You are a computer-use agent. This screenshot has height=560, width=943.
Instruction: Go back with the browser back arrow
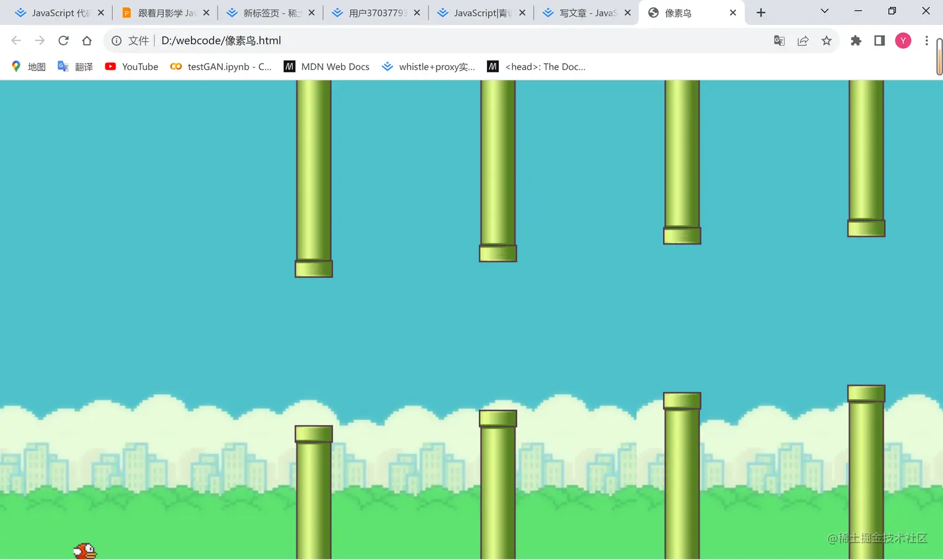coord(16,41)
